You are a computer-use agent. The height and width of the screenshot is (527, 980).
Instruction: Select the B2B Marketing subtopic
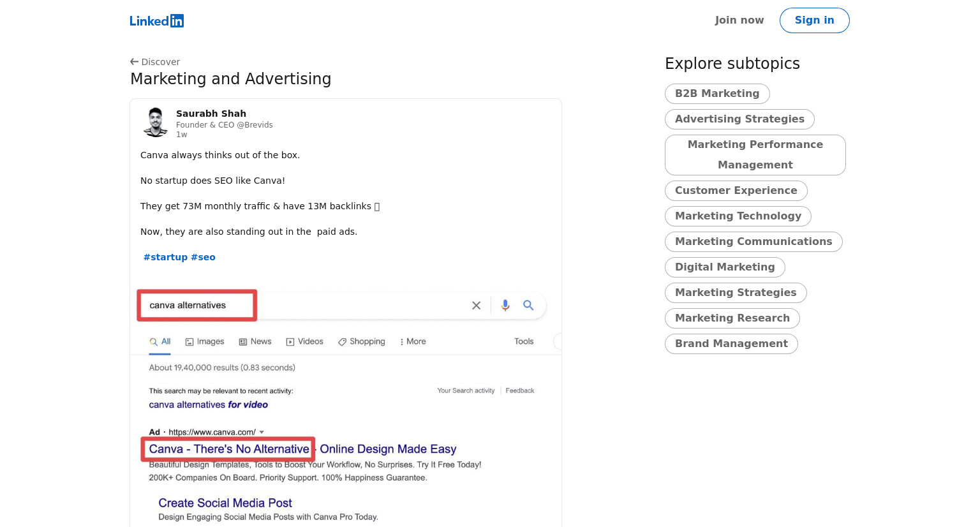tap(717, 94)
